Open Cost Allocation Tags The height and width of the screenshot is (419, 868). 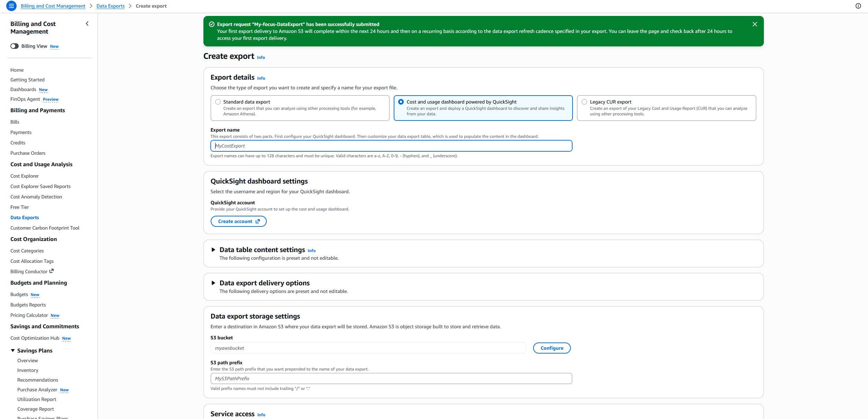(x=32, y=261)
